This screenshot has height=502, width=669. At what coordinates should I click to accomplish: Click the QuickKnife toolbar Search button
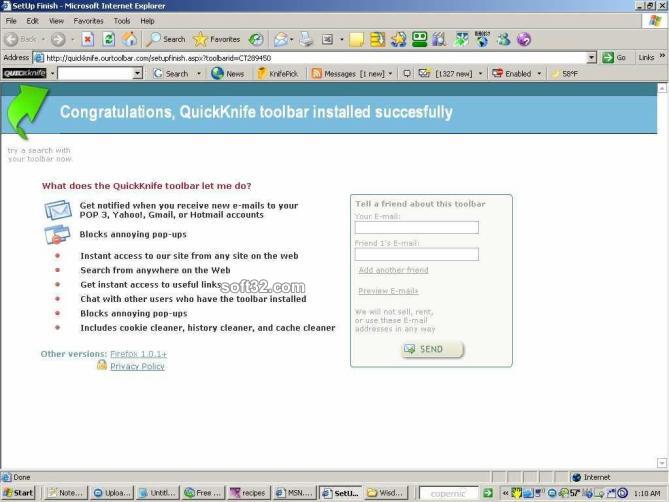click(x=171, y=73)
